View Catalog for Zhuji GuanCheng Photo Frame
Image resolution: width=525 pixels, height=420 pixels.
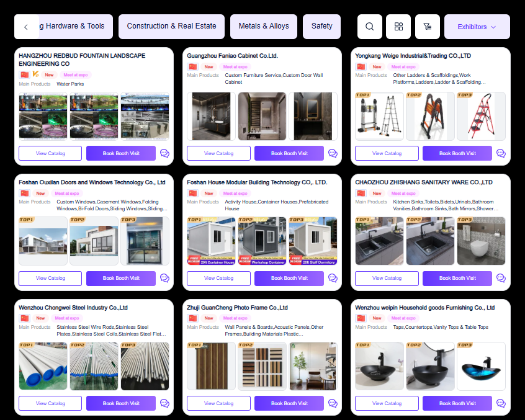(218, 403)
